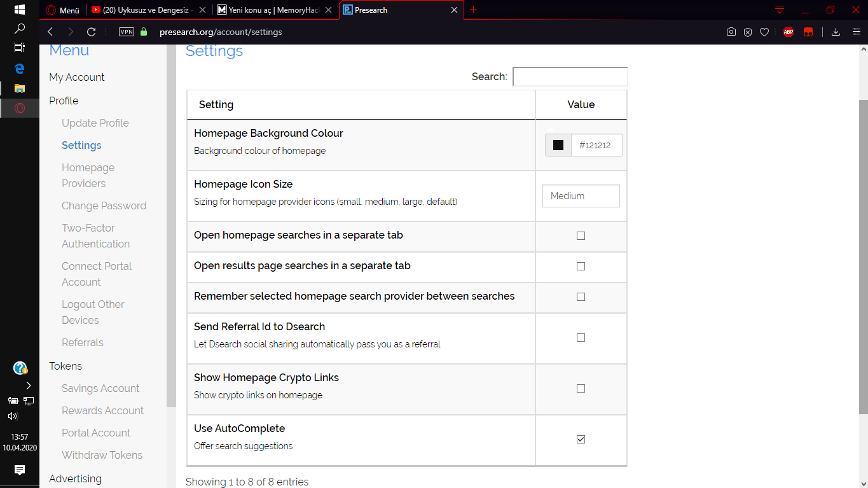This screenshot has width=868, height=488.
Task: Select Logout Other Devices
Action: pyautogui.click(x=93, y=312)
